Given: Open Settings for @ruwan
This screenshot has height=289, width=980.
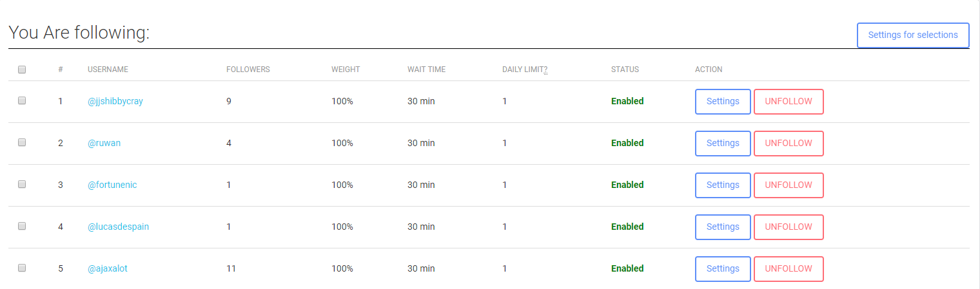Looking at the screenshot, I should pyautogui.click(x=723, y=143).
